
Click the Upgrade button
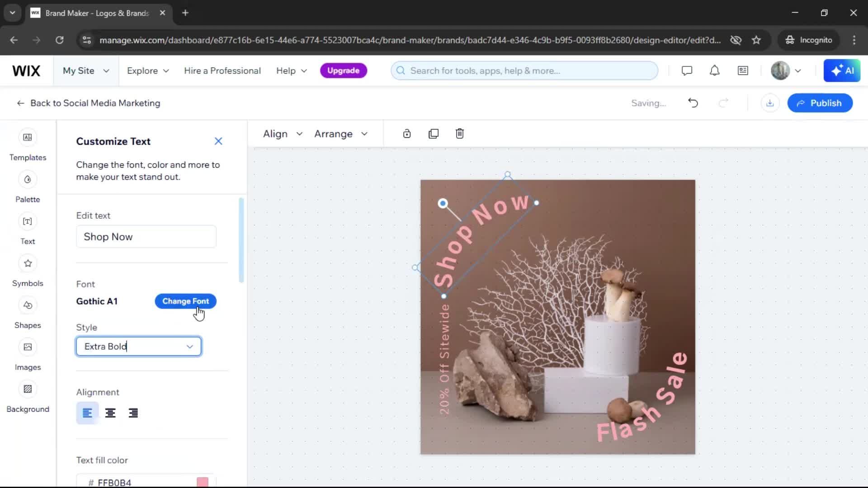(344, 71)
